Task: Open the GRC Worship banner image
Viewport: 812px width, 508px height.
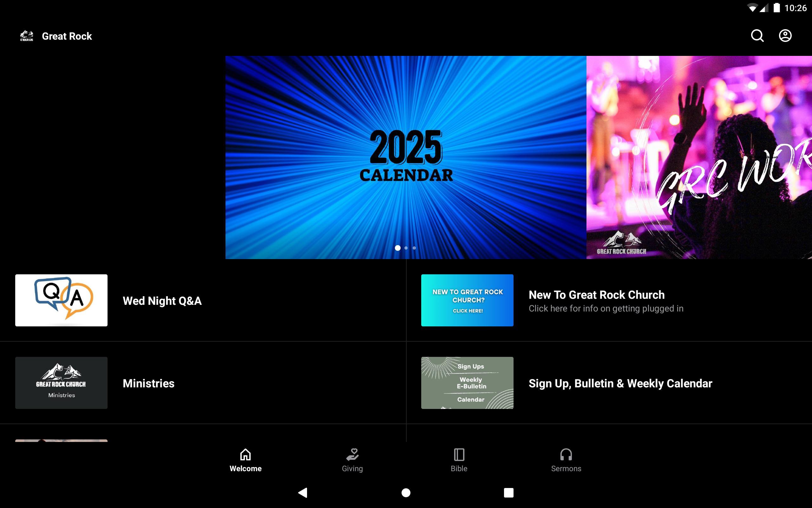Action: coord(699,157)
